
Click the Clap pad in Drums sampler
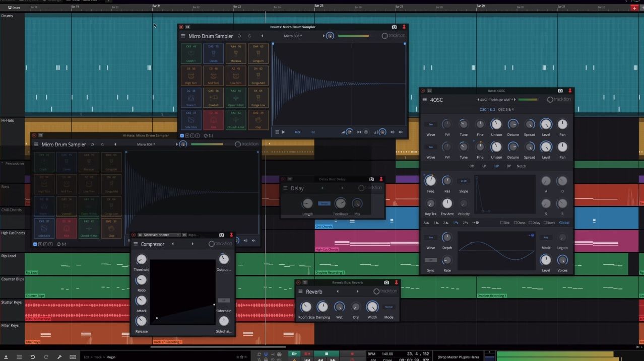(257, 120)
